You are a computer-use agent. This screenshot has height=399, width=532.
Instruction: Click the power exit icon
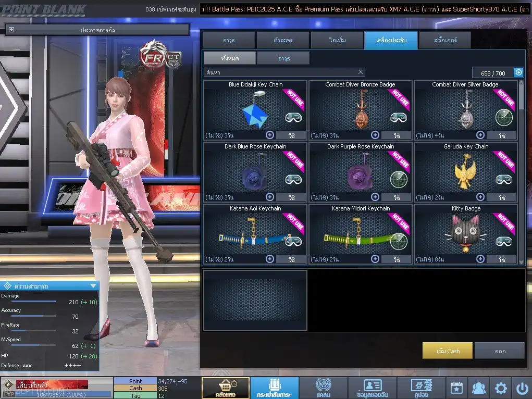click(522, 388)
